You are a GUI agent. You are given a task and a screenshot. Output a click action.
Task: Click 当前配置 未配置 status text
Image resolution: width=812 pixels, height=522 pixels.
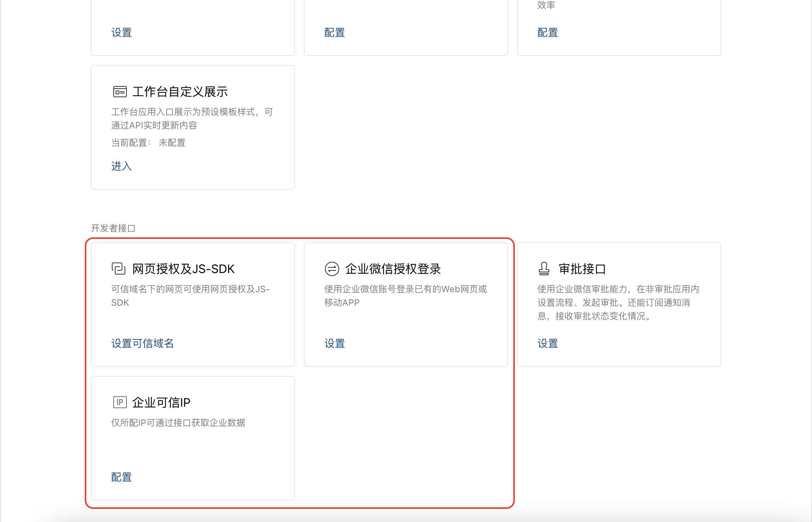149,143
